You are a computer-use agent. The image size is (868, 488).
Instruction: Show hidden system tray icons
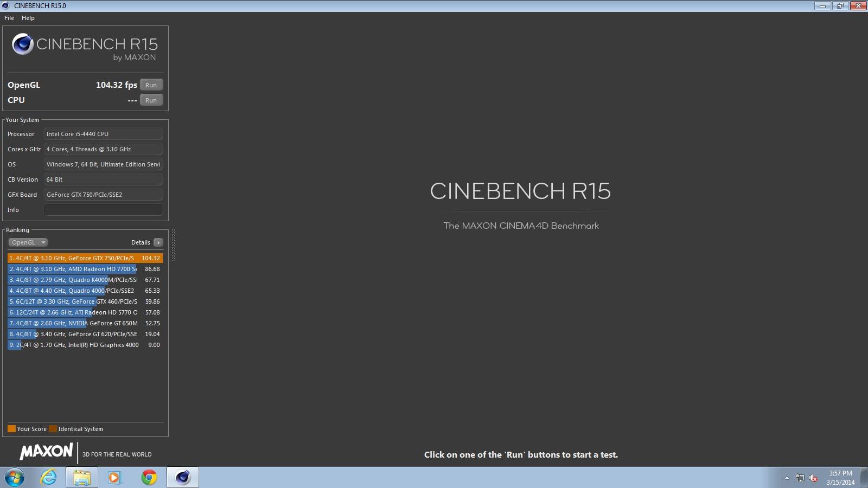point(787,478)
